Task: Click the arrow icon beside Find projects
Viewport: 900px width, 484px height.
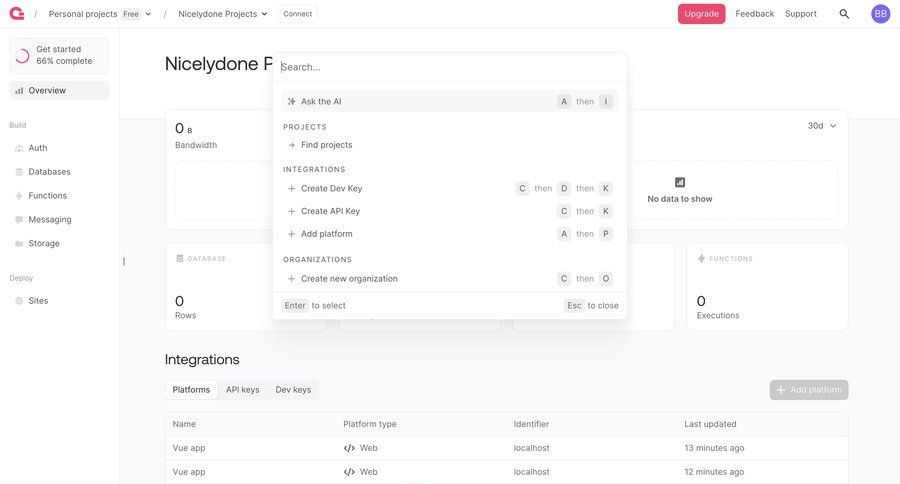Action: tap(292, 145)
